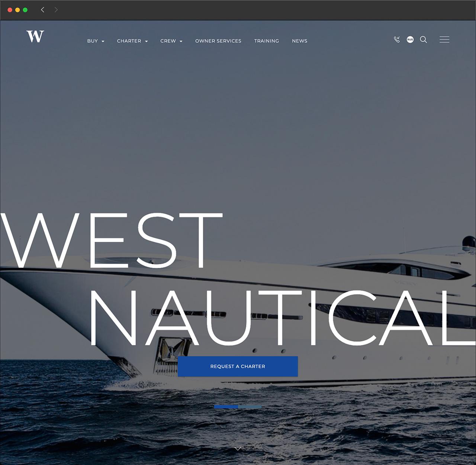Minimize the window with the yellow button
476x465 pixels.
coord(17,10)
